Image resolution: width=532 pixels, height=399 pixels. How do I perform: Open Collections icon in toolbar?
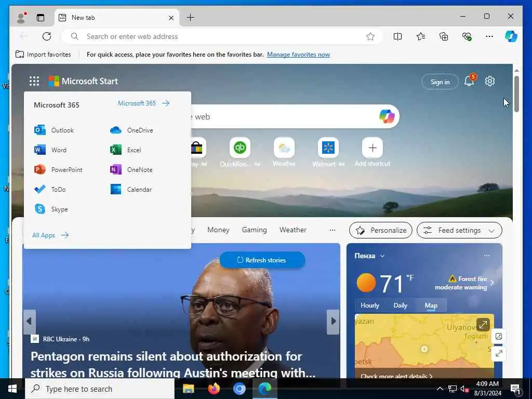click(444, 36)
